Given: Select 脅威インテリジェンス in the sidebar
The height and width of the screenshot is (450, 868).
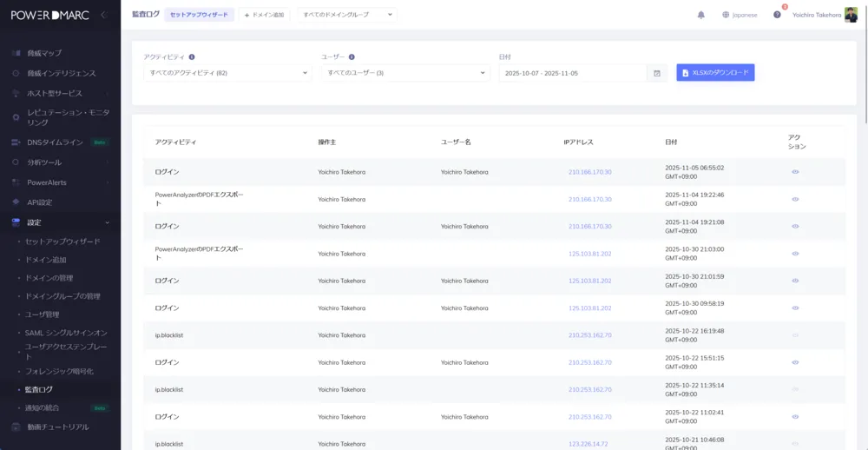Looking at the screenshot, I should pyautogui.click(x=61, y=73).
